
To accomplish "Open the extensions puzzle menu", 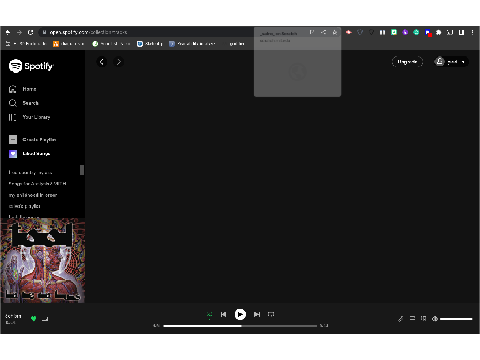I will coord(439,32).
